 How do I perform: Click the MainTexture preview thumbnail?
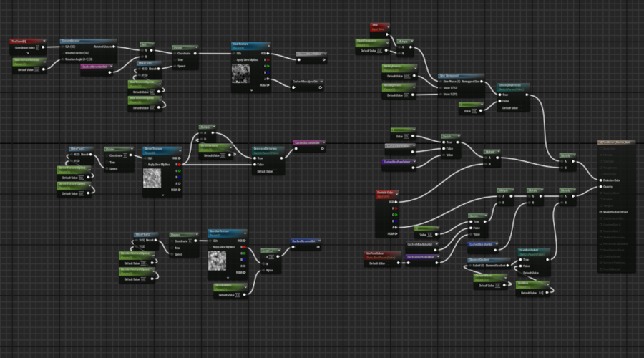(x=240, y=73)
